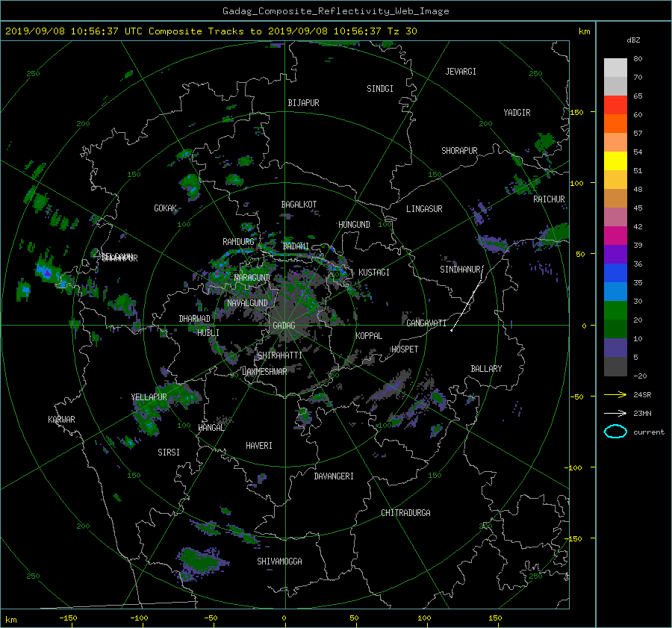Click the KARWAR city label
Viewport: 672px width, 628px height.
pyautogui.click(x=61, y=420)
